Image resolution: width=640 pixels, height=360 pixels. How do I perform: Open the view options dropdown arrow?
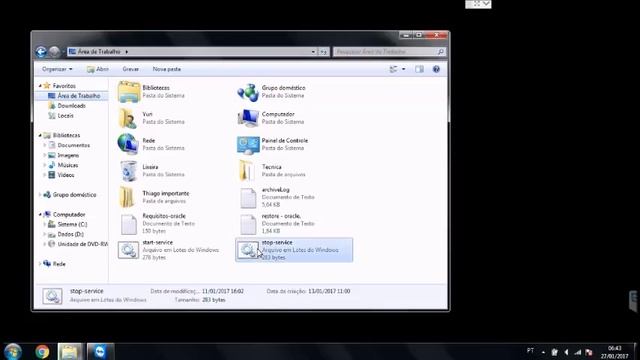(404, 69)
